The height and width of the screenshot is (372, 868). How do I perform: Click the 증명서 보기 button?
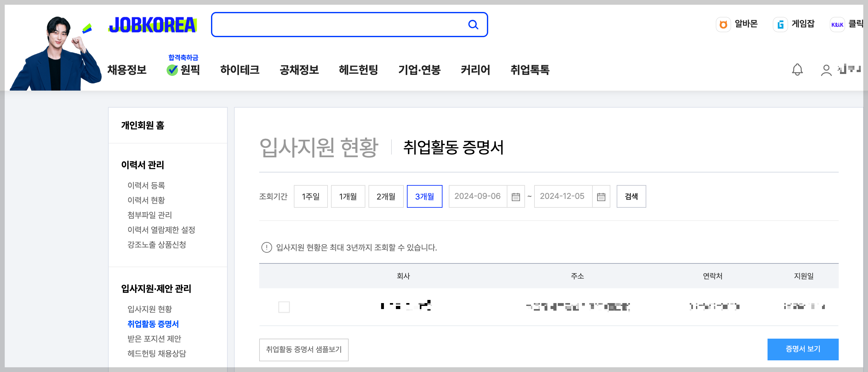802,349
